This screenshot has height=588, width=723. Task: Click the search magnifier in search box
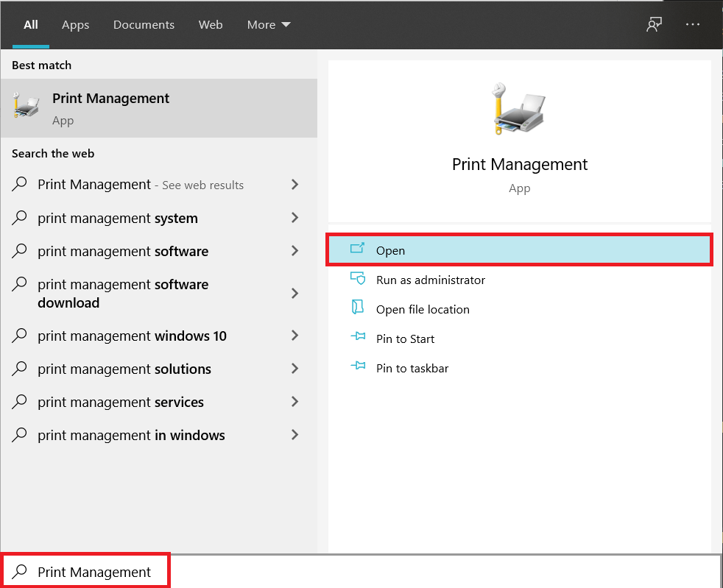click(21, 571)
